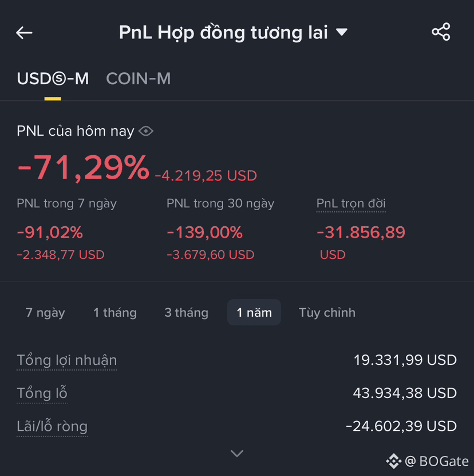This screenshot has width=474, height=476.
Task: Expand details with bottom chevron
Action: (x=237, y=453)
